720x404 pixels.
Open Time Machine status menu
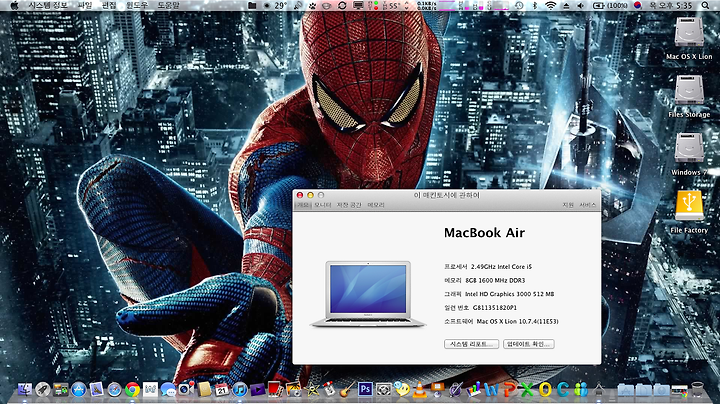(519, 6)
